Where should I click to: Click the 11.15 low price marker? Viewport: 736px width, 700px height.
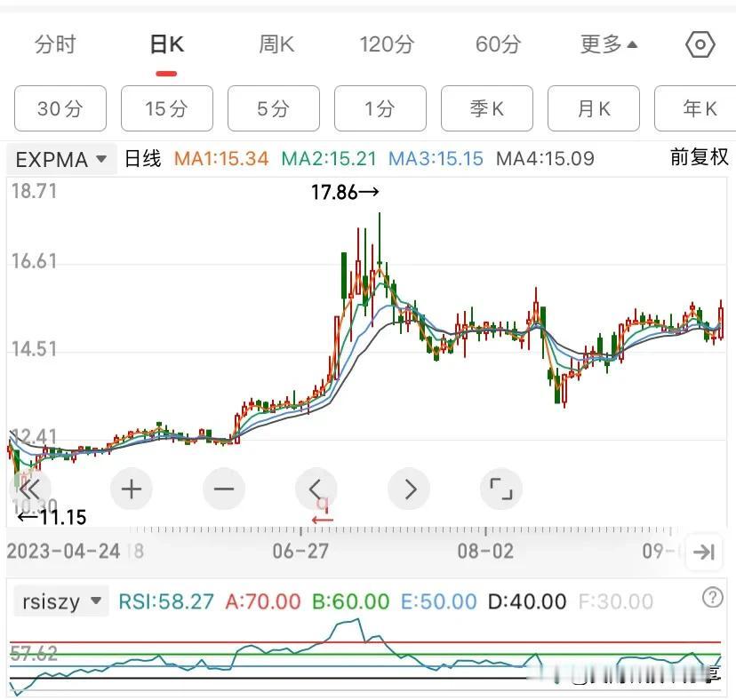pyautogui.click(x=52, y=518)
